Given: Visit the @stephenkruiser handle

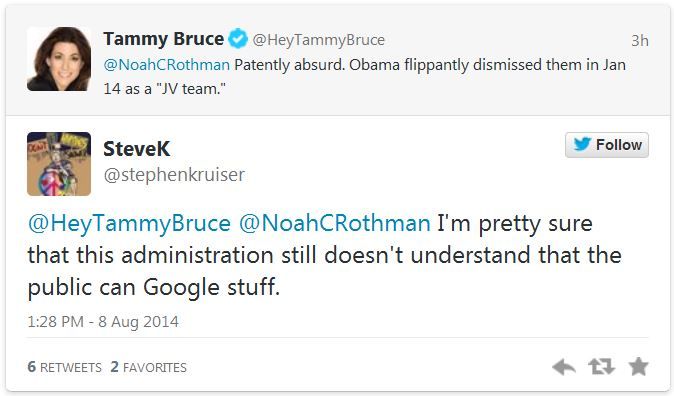Looking at the screenshot, I should [174, 175].
